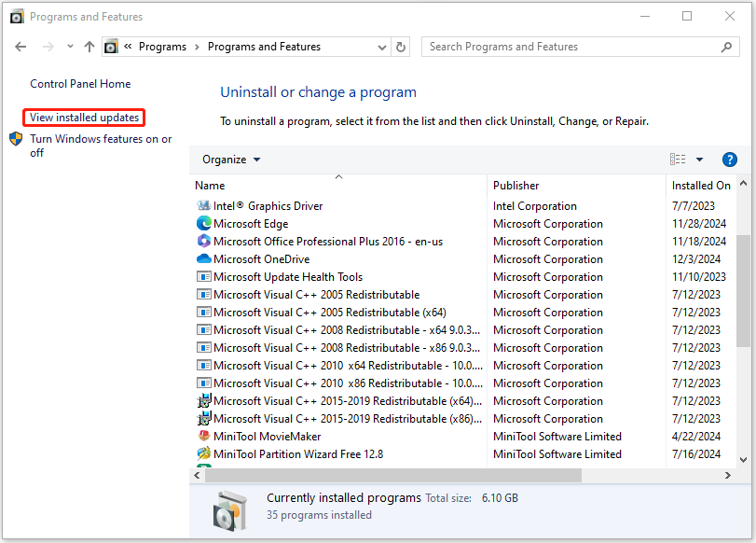
Task: Click the address bar Control Panel icon
Action: pyautogui.click(x=111, y=47)
